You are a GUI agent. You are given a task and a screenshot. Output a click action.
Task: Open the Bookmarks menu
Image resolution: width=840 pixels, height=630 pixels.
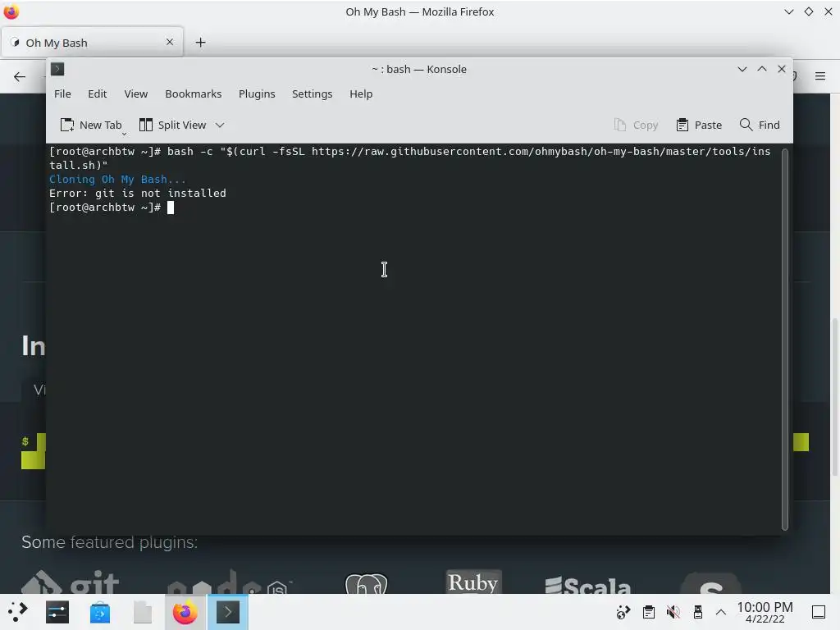[193, 94]
